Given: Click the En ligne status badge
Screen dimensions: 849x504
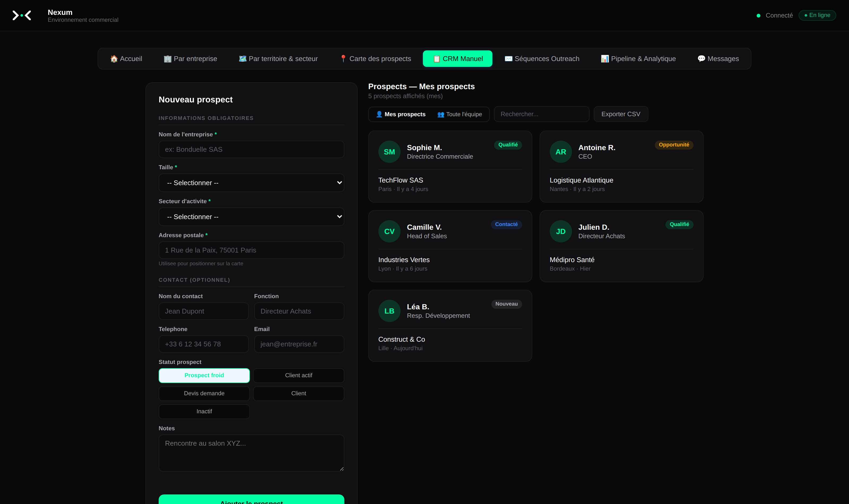Looking at the screenshot, I should pos(817,15).
